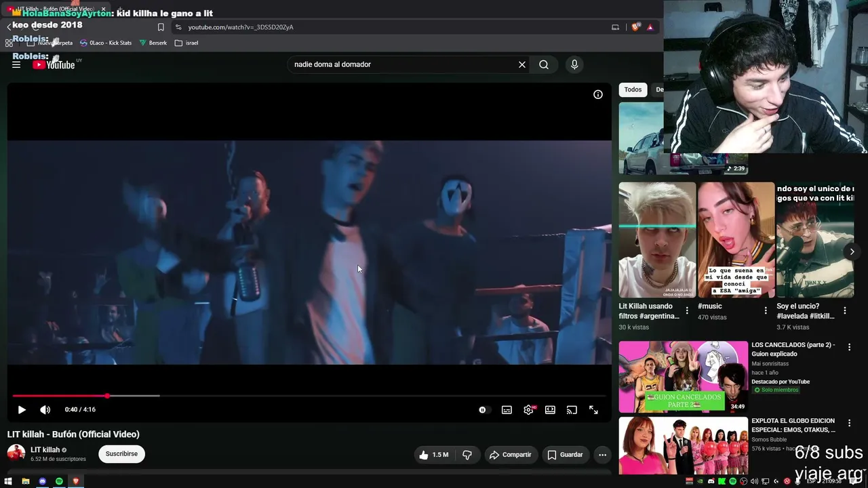Image resolution: width=868 pixels, height=488 pixels.
Task: Click the browser address bar URL
Action: click(x=241, y=27)
